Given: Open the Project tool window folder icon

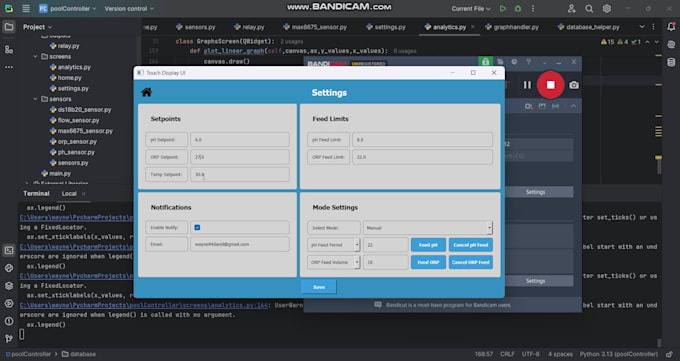Looking at the screenshot, I should [x=9, y=27].
